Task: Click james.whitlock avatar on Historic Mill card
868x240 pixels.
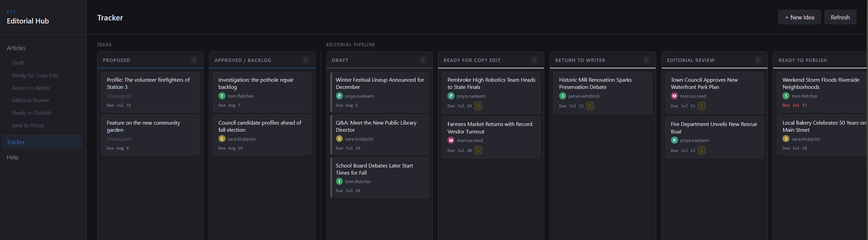Action: click(563, 96)
